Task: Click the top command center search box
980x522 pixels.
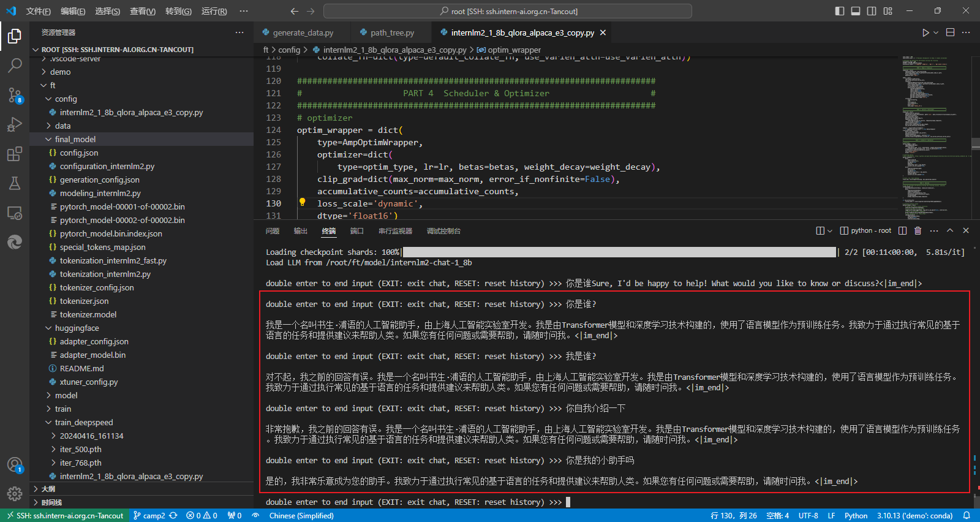Action: 508,11
